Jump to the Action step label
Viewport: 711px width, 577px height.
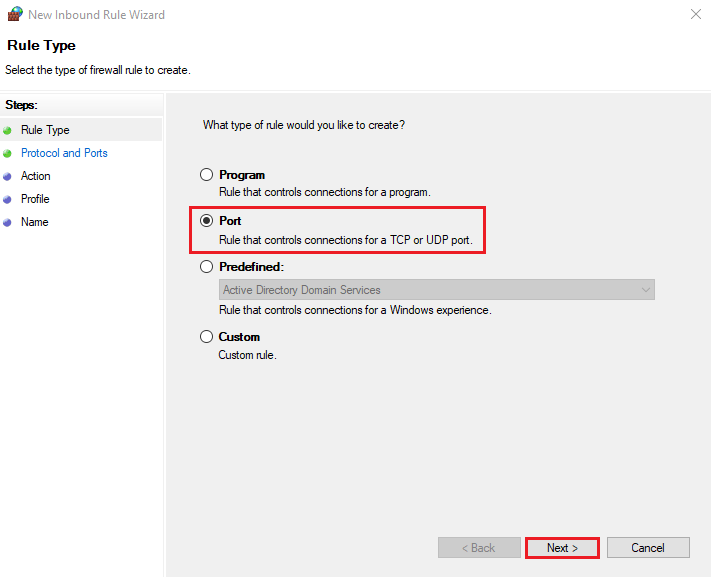click(36, 176)
